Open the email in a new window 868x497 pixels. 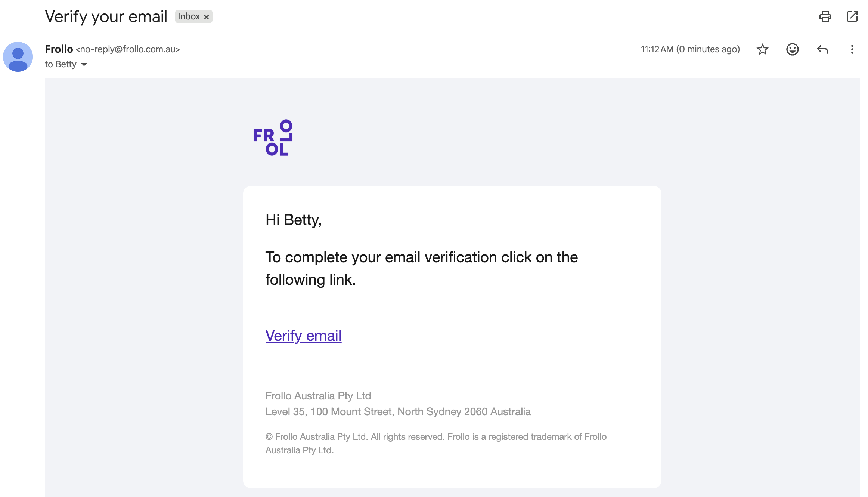point(852,16)
